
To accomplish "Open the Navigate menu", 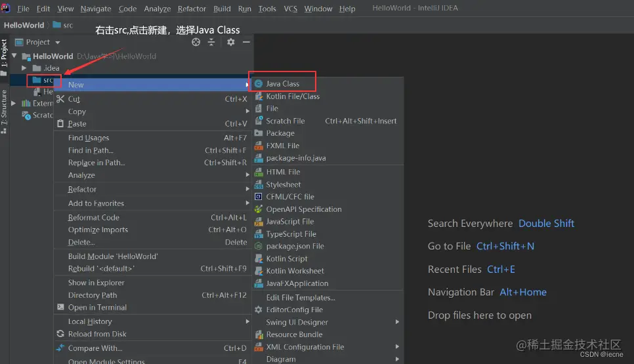I will pos(96,9).
